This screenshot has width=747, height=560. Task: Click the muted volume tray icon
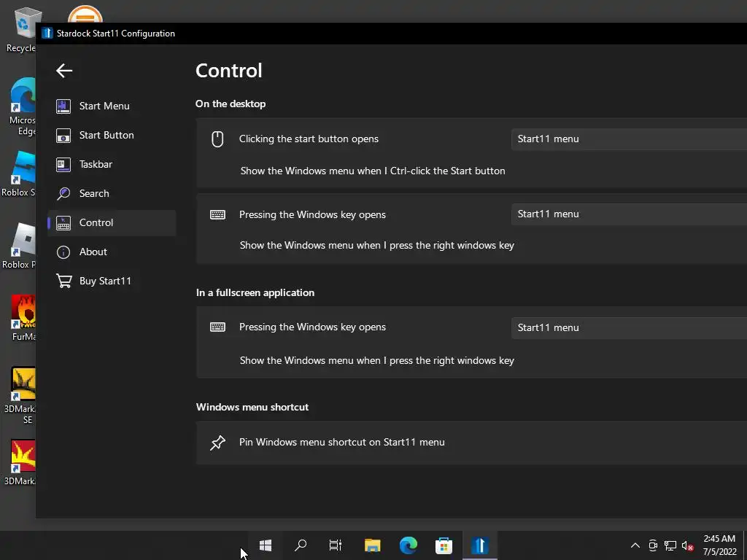point(687,545)
